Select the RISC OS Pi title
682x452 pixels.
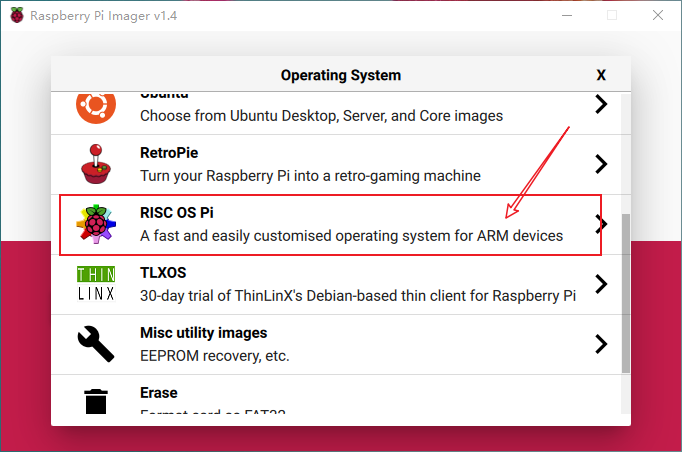tap(177, 213)
